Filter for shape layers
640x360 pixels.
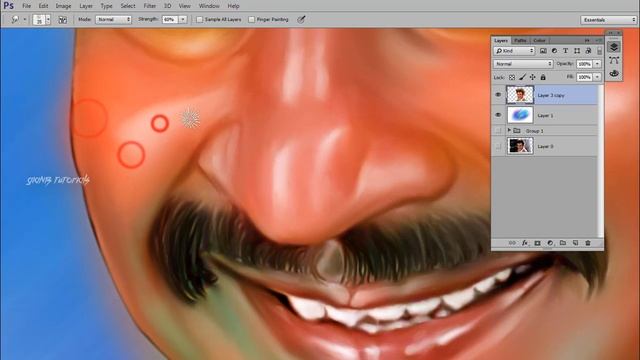tap(577, 51)
